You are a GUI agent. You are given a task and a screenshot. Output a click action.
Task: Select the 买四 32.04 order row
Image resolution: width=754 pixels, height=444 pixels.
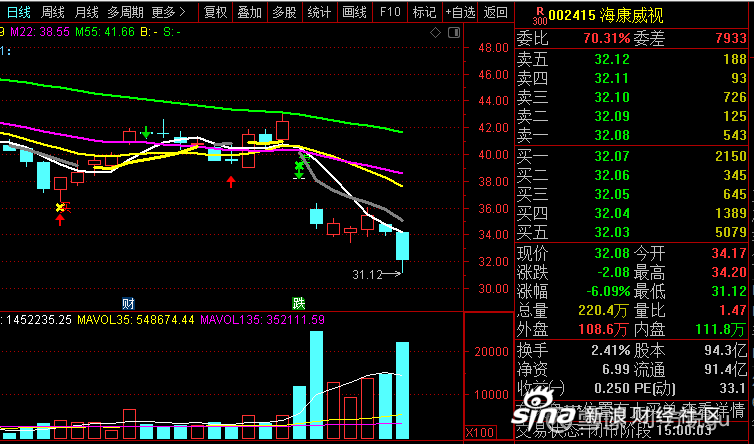pyautogui.click(x=631, y=213)
